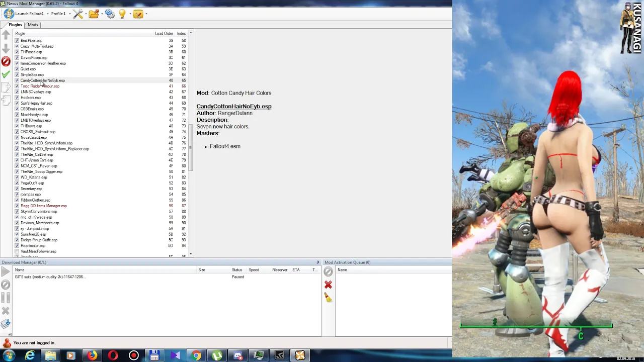
Task: Toggle the Reanimator.esp checkbox
Action: click(17, 245)
